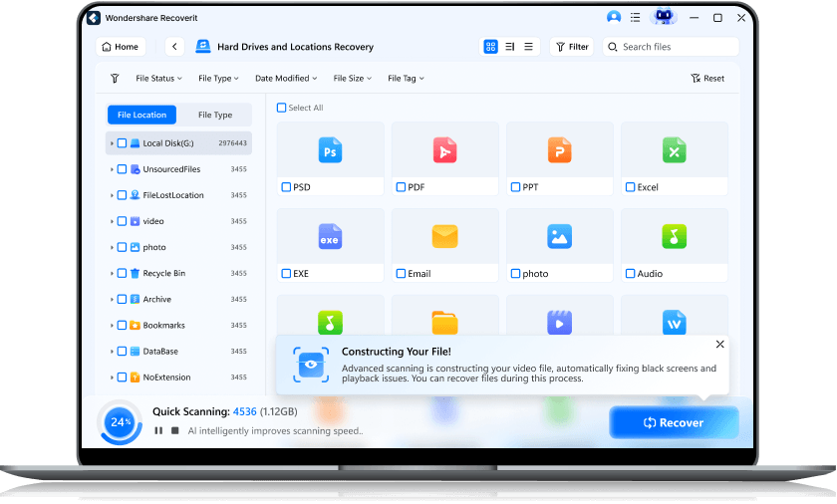Image resolution: width=837 pixels, height=504 pixels.
Task: Click the 4536 scanned files count
Action: 244,411
